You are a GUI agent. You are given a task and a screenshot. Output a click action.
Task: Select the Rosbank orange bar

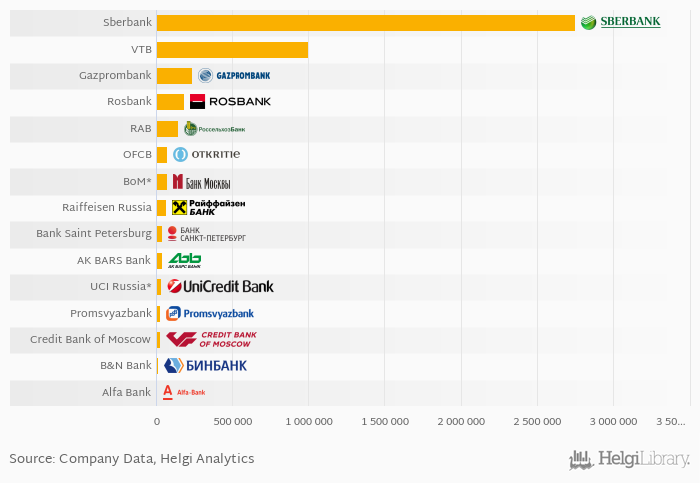tap(170, 102)
